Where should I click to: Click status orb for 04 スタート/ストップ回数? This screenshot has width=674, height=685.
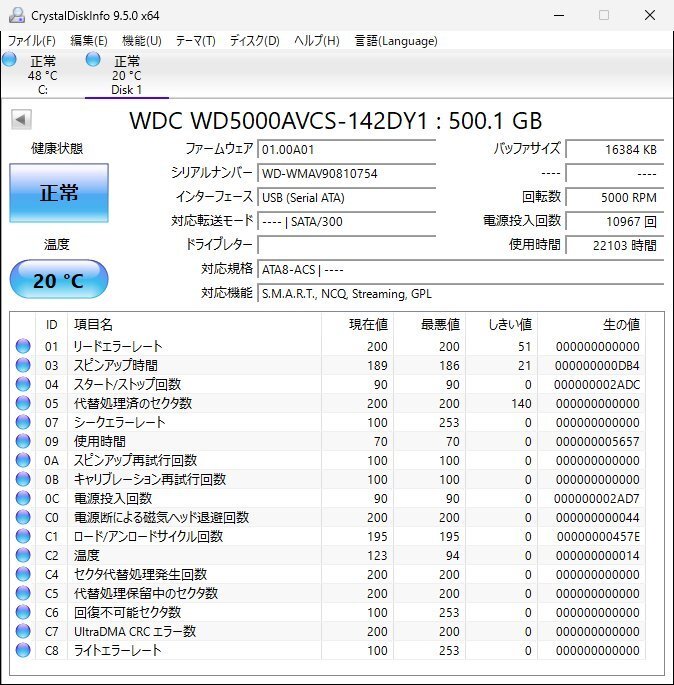pyautogui.click(x=23, y=384)
